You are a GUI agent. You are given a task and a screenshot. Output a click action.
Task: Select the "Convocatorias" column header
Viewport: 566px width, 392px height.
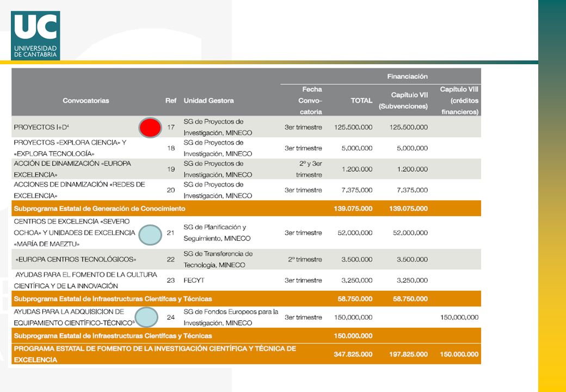[86, 101]
